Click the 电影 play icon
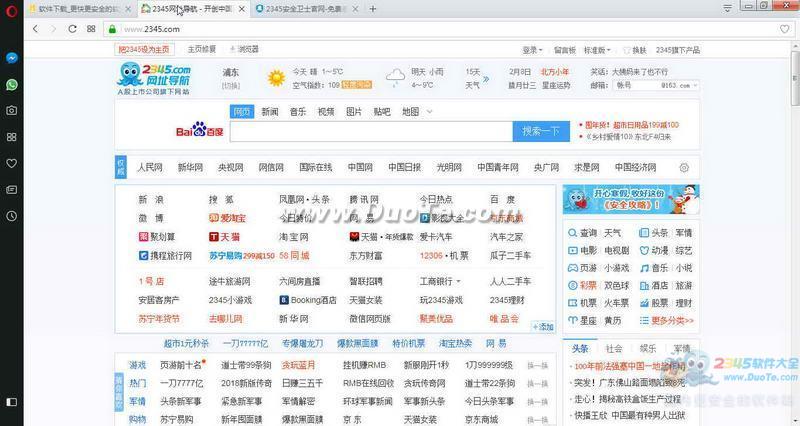 (x=572, y=250)
